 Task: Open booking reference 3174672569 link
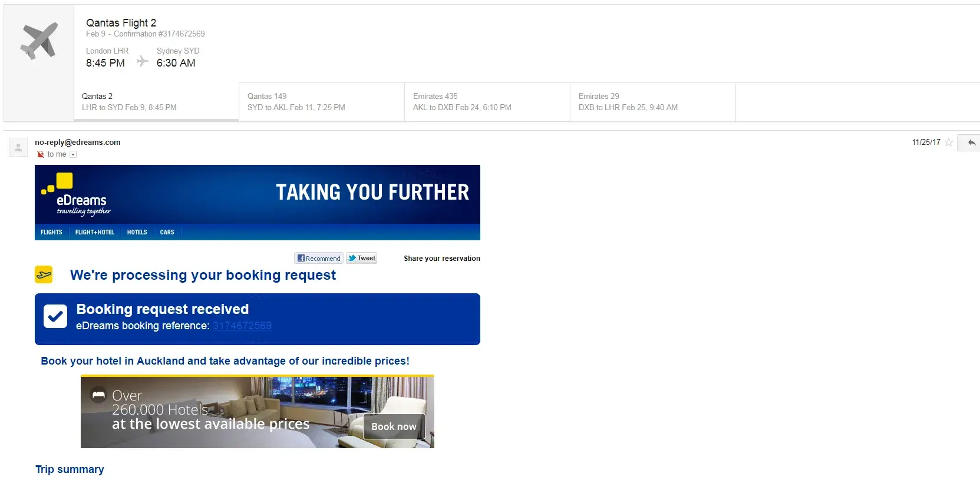pyautogui.click(x=242, y=326)
